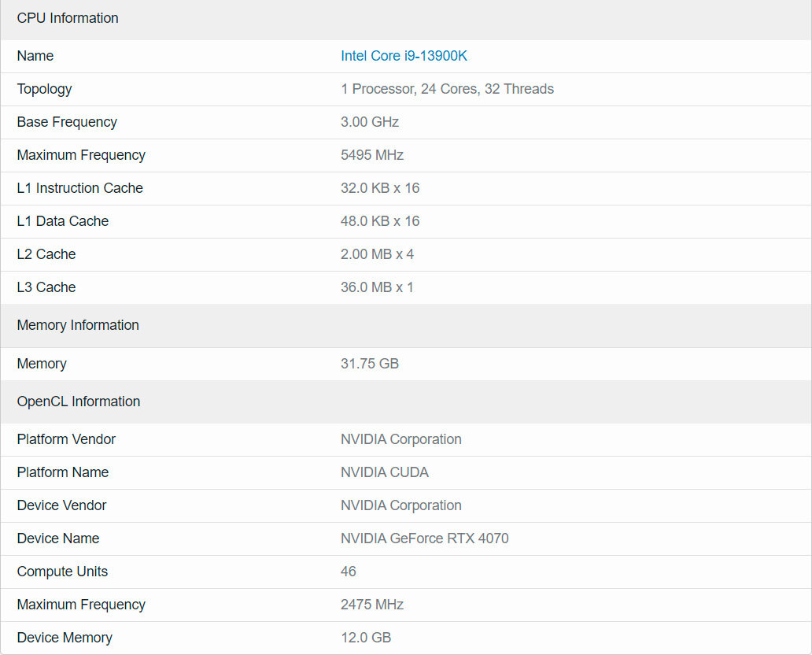This screenshot has height=655, width=812.
Task: Click the L1 Instruction Cache label
Action: point(79,188)
